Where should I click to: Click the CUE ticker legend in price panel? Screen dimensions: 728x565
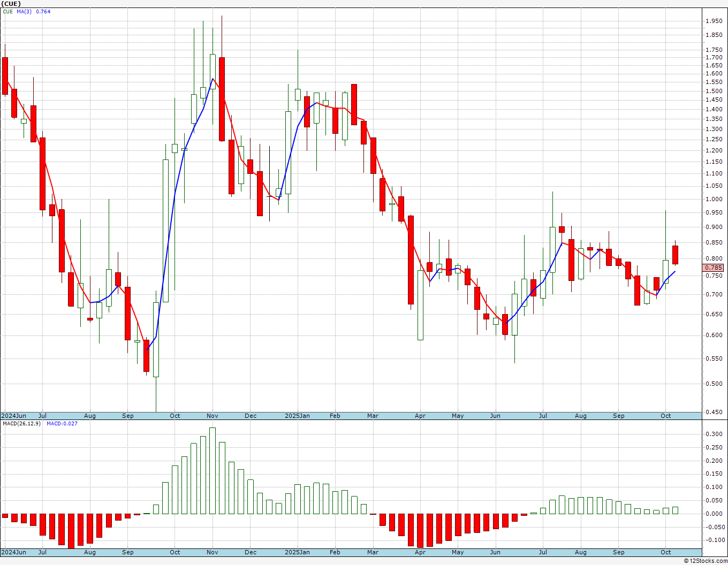click(7, 11)
